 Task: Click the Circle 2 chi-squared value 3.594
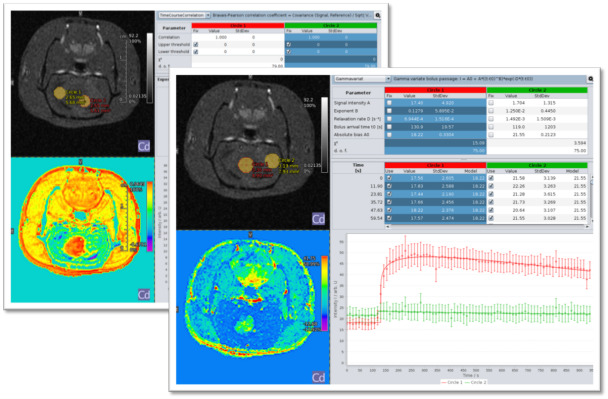tap(579, 143)
